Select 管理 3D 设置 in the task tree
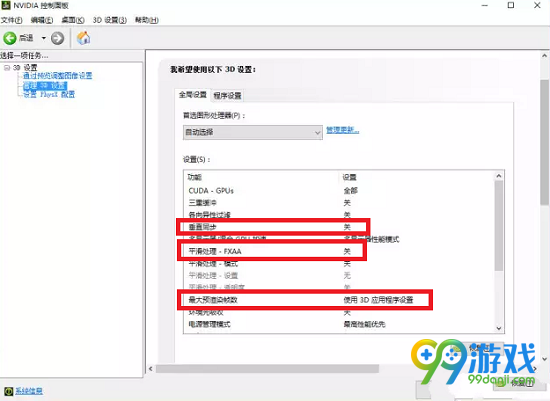 pos(45,85)
